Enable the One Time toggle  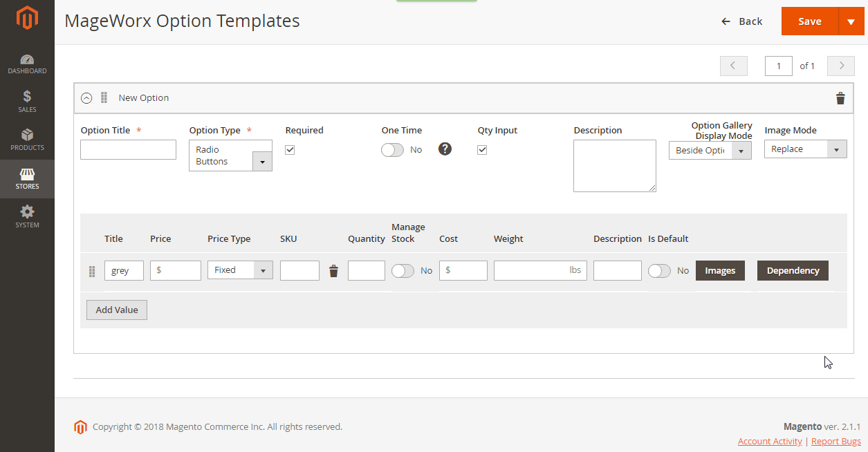[x=392, y=150]
